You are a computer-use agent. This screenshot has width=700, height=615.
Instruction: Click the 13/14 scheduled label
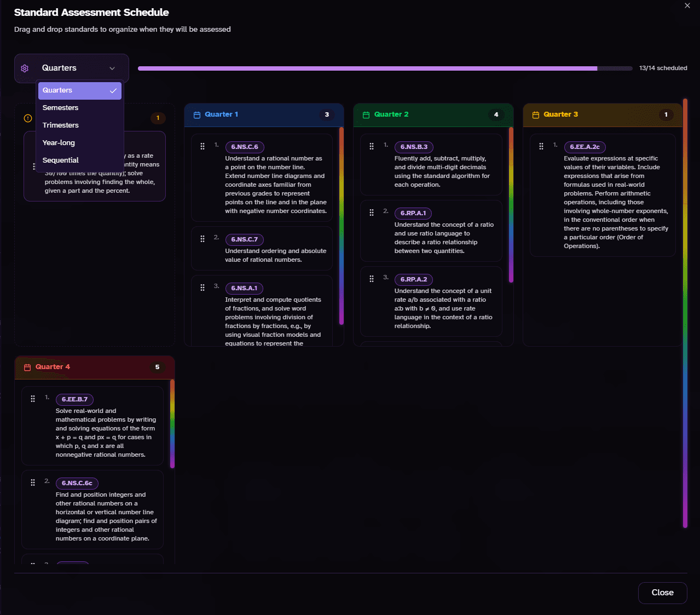coord(663,68)
